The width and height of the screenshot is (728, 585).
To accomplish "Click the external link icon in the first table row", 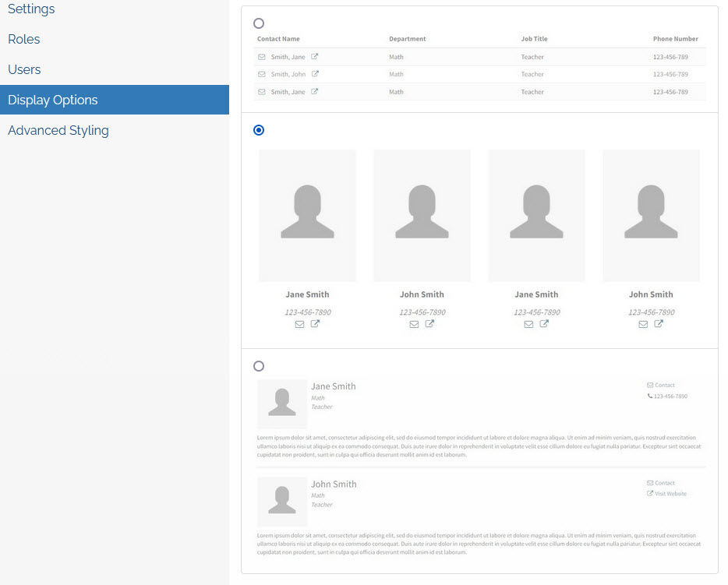I will click(x=316, y=57).
